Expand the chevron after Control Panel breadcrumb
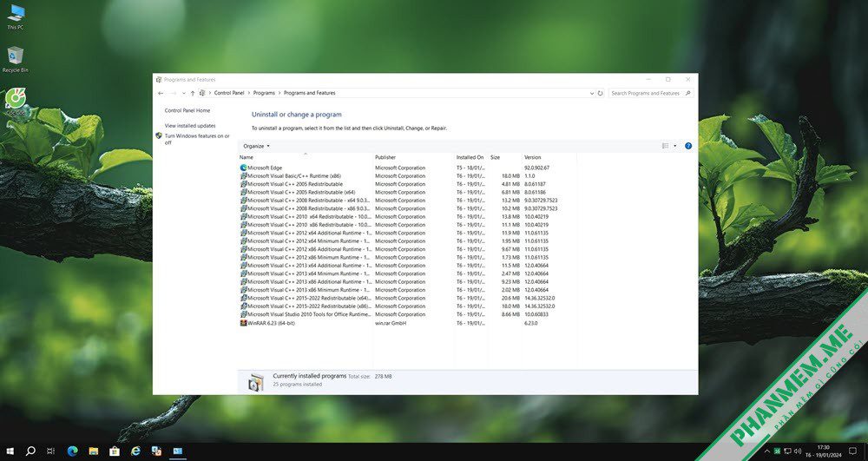 [248, 93]
